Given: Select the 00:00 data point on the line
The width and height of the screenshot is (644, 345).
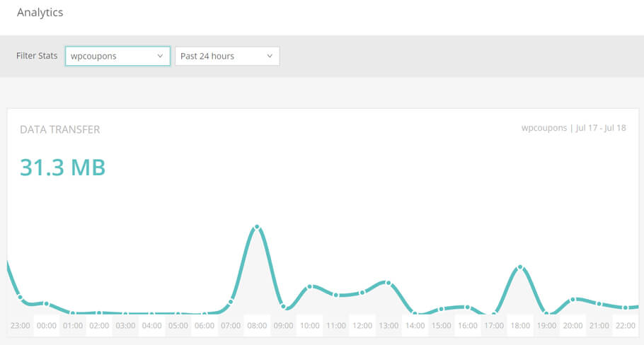Looking at the screenshot, I should 47,304.
